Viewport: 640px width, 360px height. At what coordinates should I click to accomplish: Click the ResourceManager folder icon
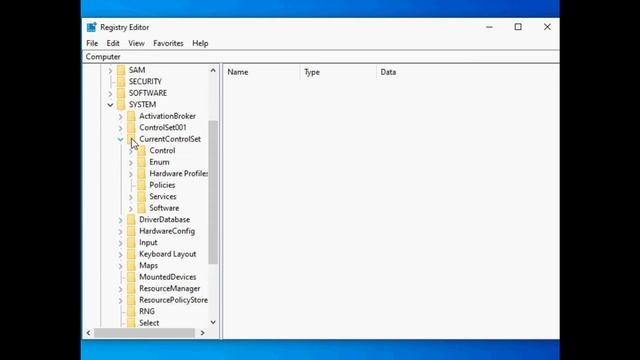(x=131, y=289)
